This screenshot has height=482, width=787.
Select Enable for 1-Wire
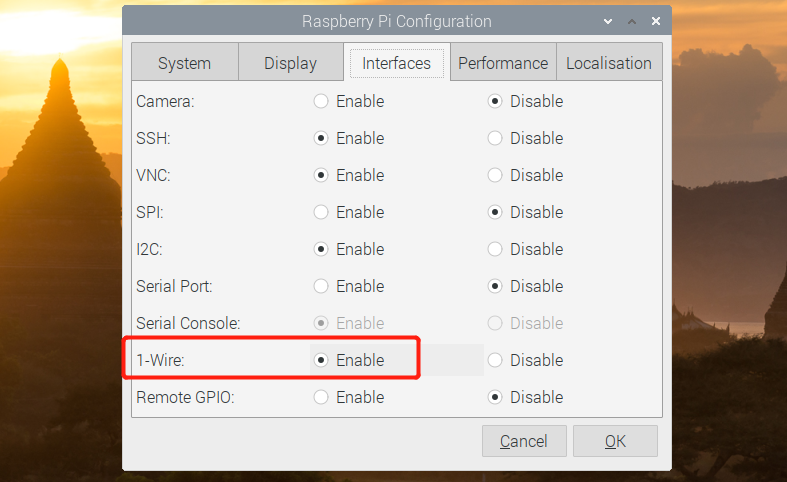coord(322,360)
